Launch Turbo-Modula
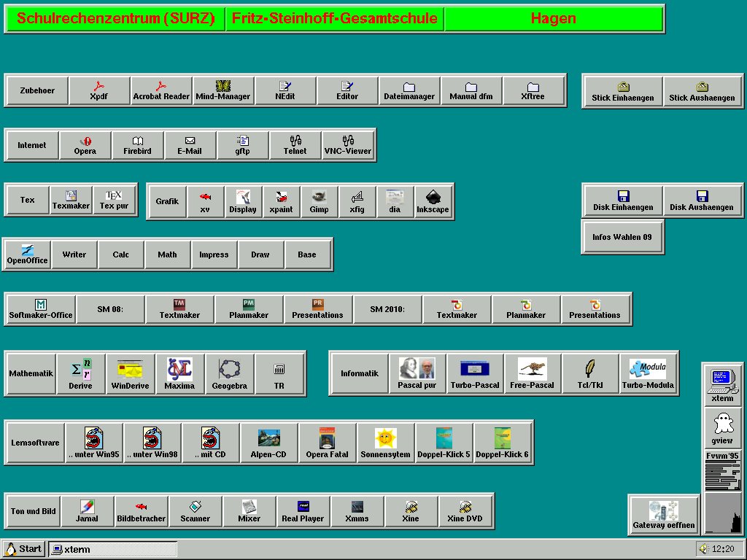The width and height of the screenshot is (747, 560). click(x=648, y=373)
